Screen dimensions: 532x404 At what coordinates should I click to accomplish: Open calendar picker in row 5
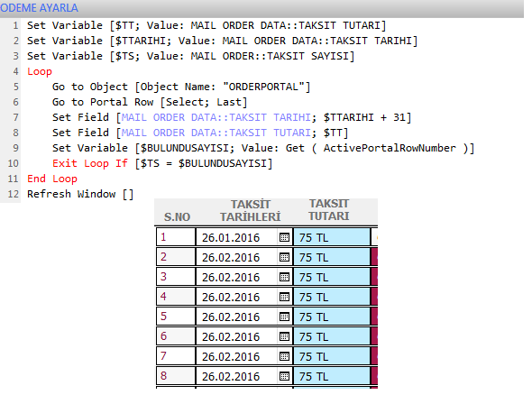tap(284, 317)
